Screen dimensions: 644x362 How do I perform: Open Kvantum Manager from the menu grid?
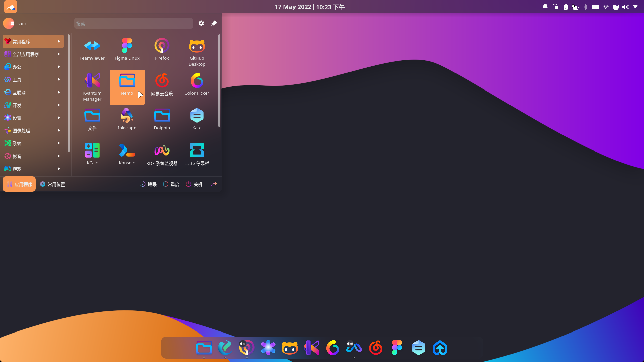(x=92, y=87)
